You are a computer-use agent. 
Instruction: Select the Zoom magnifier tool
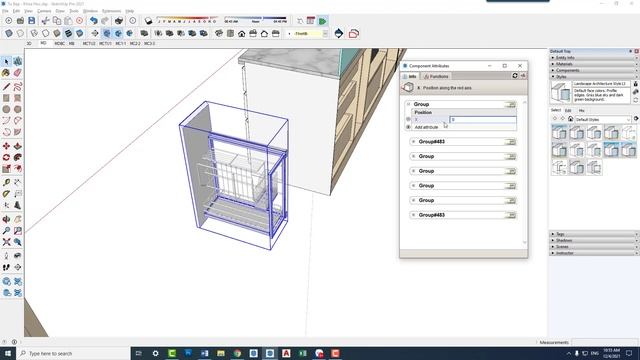pyautogui.click(x=6, y=231)
